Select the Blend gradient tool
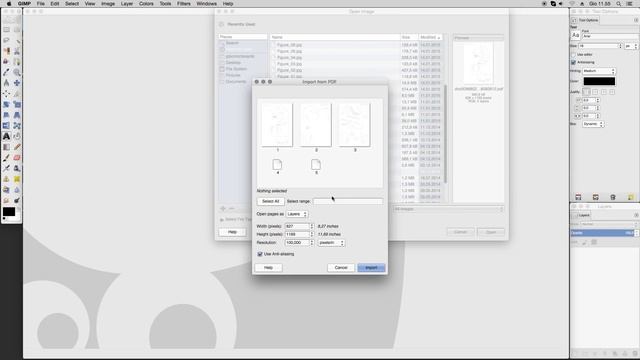This screenshot has width=640, height=360. pos(7,147)
